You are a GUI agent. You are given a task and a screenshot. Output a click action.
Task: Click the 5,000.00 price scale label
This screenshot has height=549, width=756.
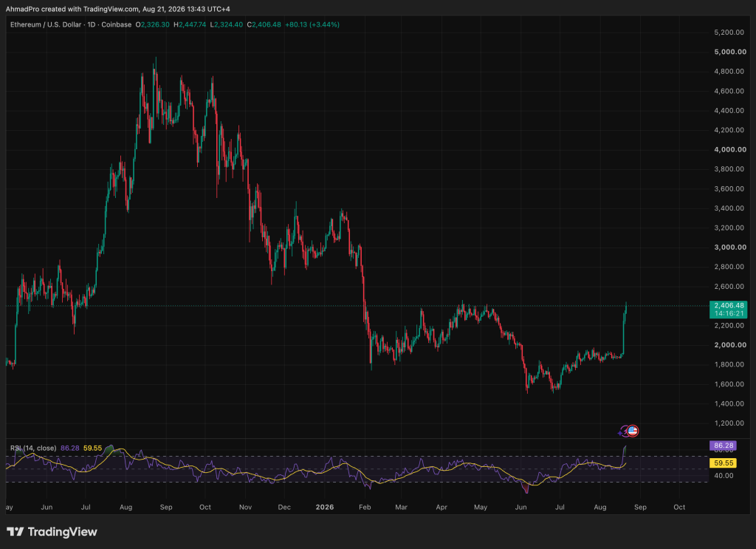pyautogui.click(x=730, y=52)
